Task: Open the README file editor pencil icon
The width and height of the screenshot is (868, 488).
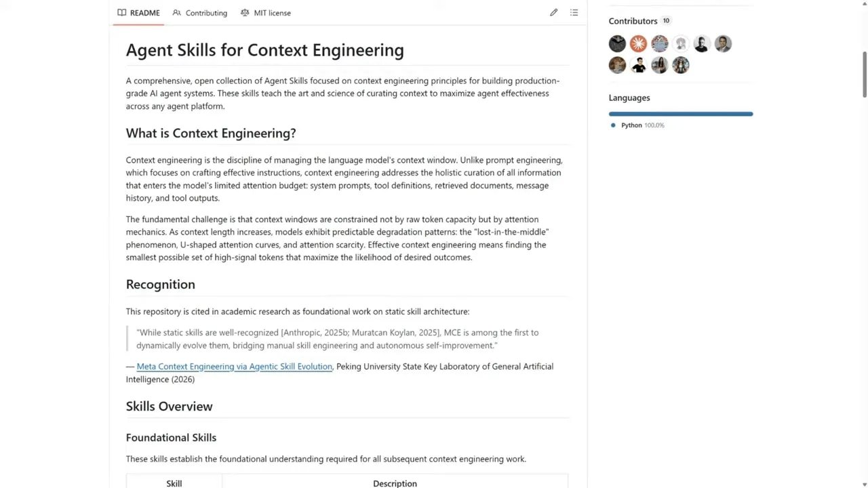Action: point(553,12)
